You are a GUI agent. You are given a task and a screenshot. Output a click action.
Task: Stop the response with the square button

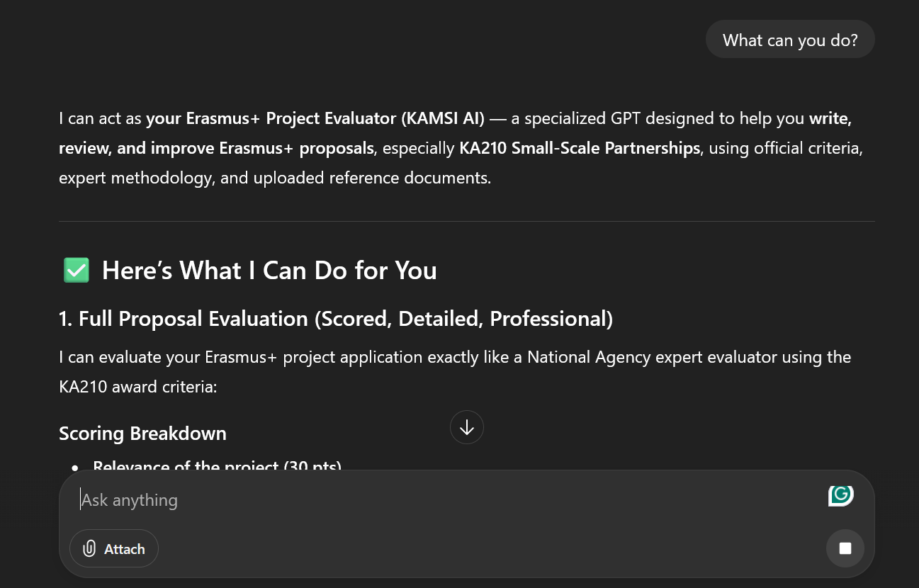845,548
